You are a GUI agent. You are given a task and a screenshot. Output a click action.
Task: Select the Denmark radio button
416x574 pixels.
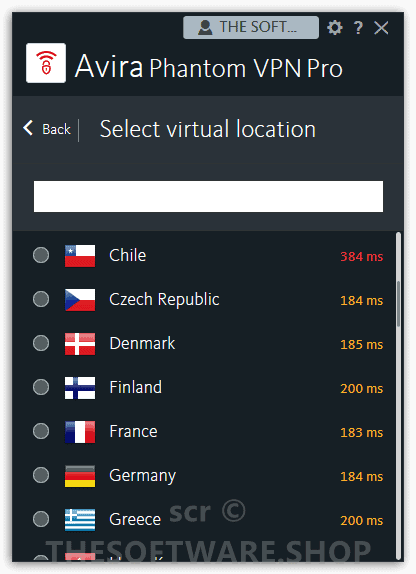point(41,343)
